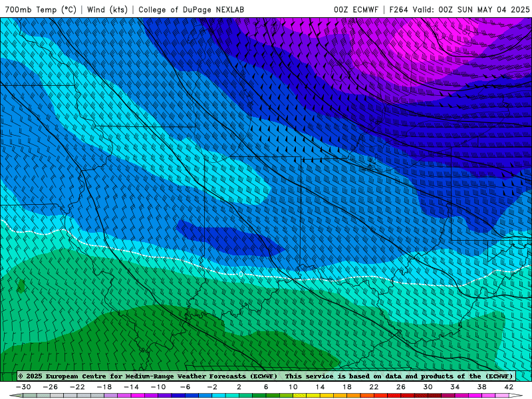Click the "−30" color scale label

click(23, 387)
